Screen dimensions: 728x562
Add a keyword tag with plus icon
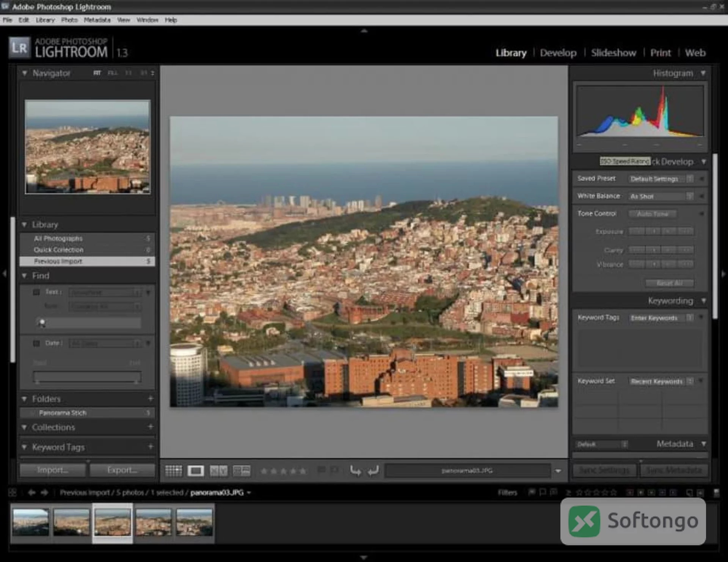pyautogui.click(x=151, y=447)
